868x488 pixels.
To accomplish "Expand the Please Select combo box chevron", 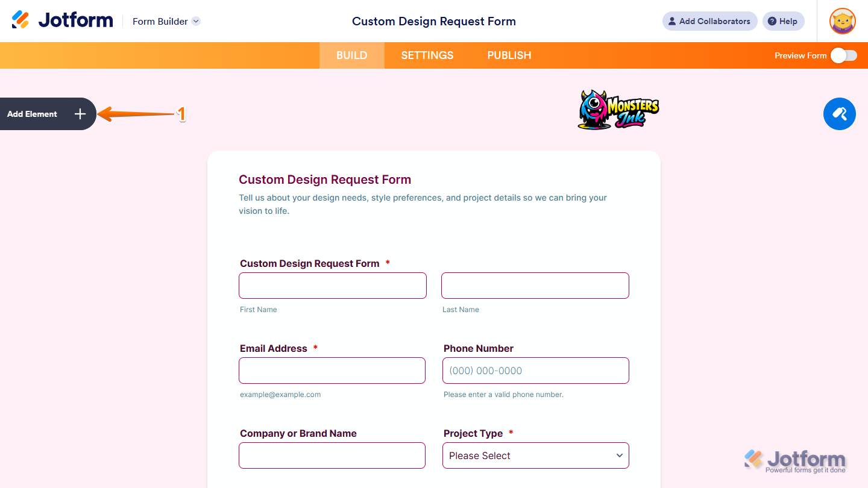I will (620, 455).
